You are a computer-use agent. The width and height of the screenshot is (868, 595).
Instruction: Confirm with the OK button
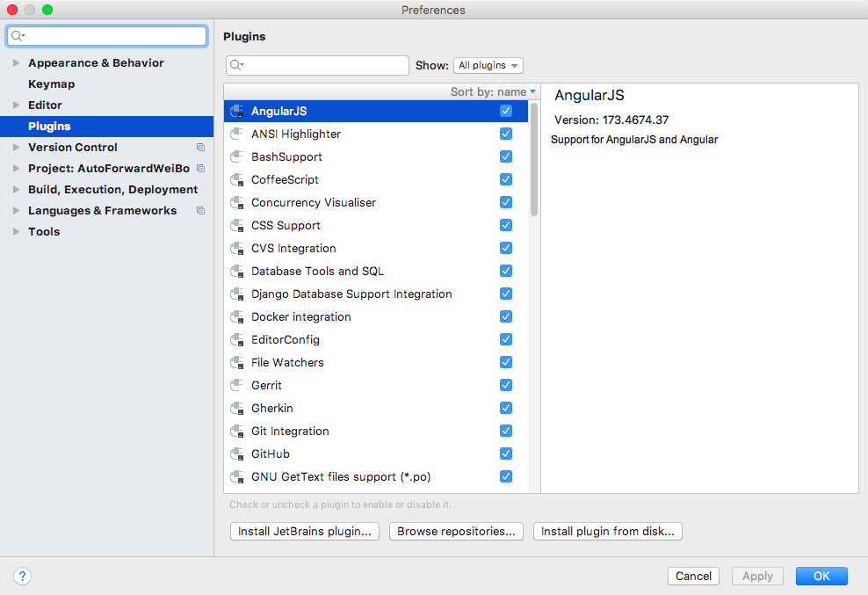(821, 577)
